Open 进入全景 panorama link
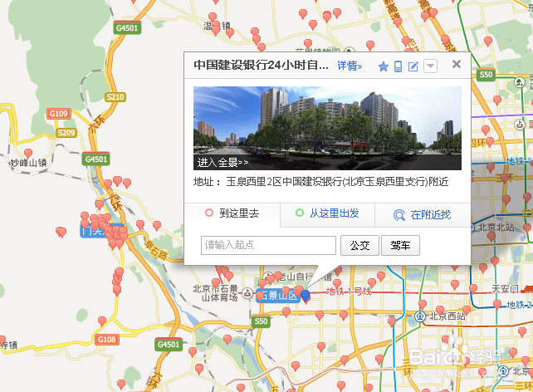 click(x=222, y=163)
